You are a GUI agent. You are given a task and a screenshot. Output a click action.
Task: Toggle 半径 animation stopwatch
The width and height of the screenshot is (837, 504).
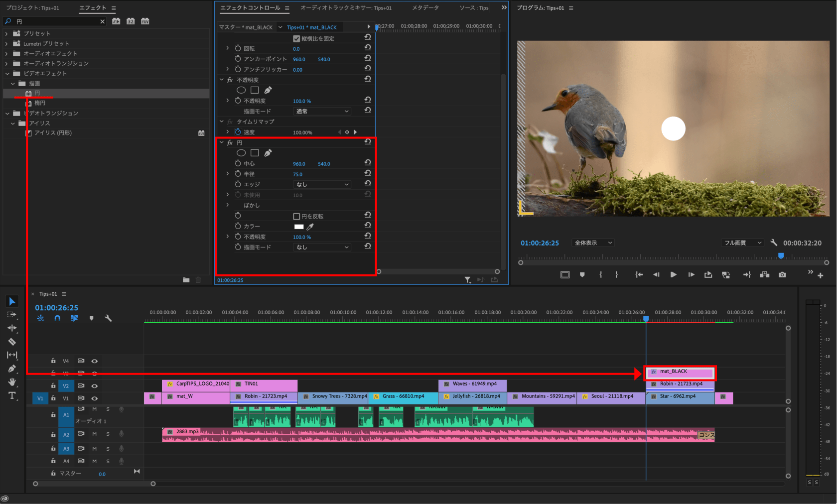(238, 174)
